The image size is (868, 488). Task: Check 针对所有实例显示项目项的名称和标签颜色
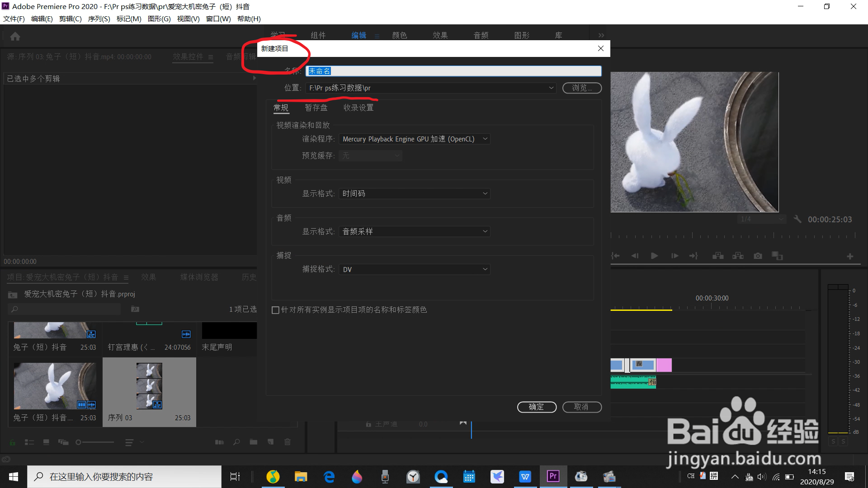point(275,310)
